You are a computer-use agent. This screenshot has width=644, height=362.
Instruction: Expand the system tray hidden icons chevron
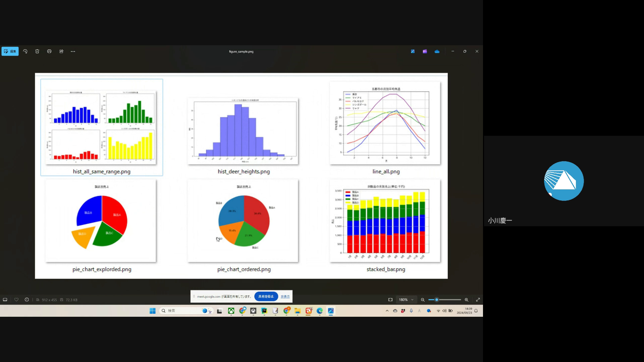[x=387, y=311]
